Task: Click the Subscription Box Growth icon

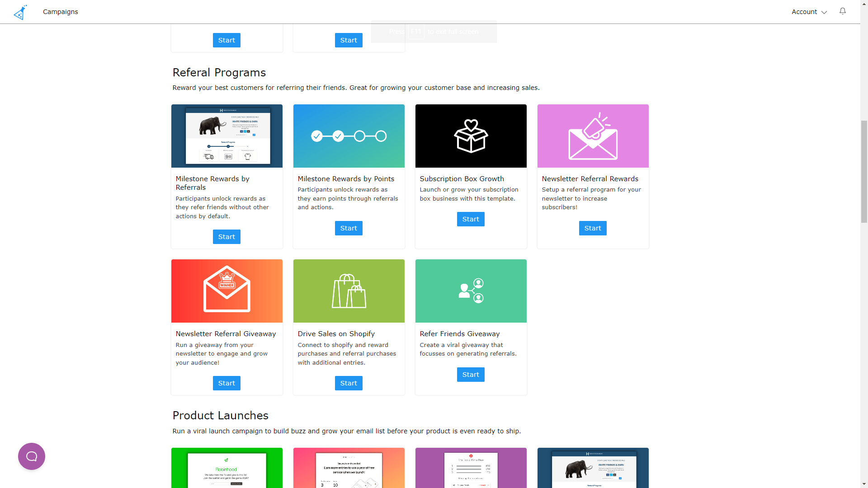Action: (471, 136)
